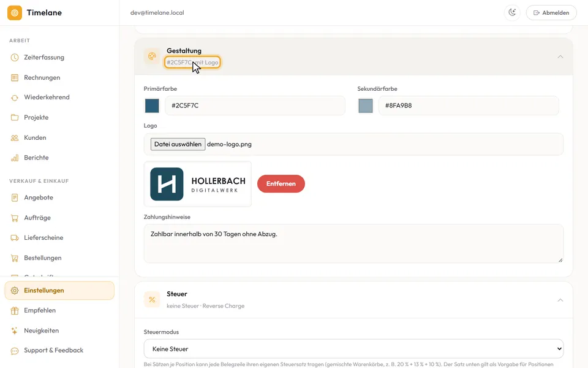Open the Sekundärfarbe color swatch

(x=366, y=106)
